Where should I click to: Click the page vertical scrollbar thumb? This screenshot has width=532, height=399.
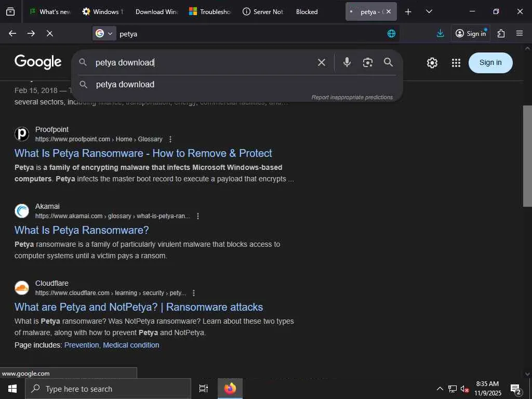tap(527, 156)
